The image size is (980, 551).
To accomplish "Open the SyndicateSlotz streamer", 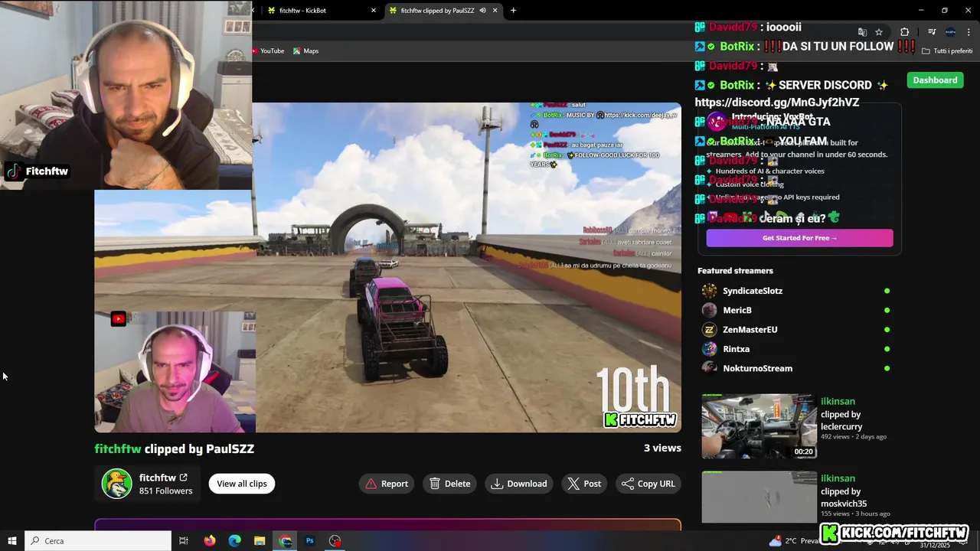I will [753, 291].
